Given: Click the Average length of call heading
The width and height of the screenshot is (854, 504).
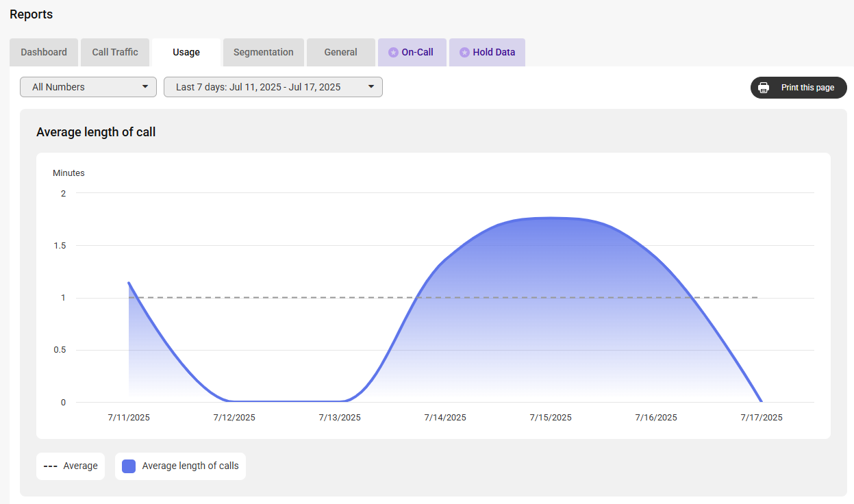Looking at the screenshot, I should coord(96,132).
